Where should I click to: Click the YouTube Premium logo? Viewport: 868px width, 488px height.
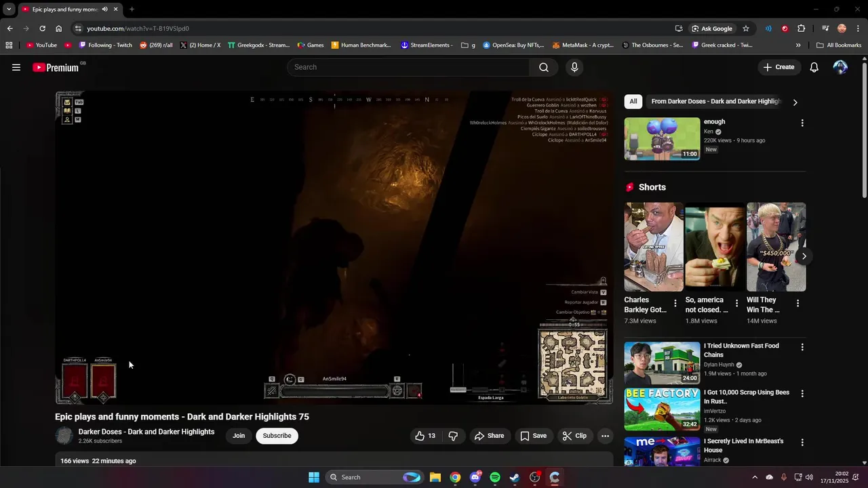pos(56,67)
